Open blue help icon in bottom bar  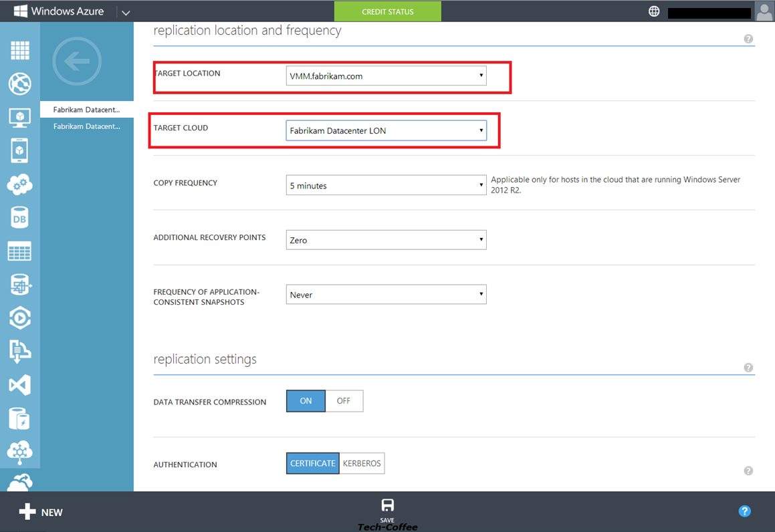pos(744,511)
